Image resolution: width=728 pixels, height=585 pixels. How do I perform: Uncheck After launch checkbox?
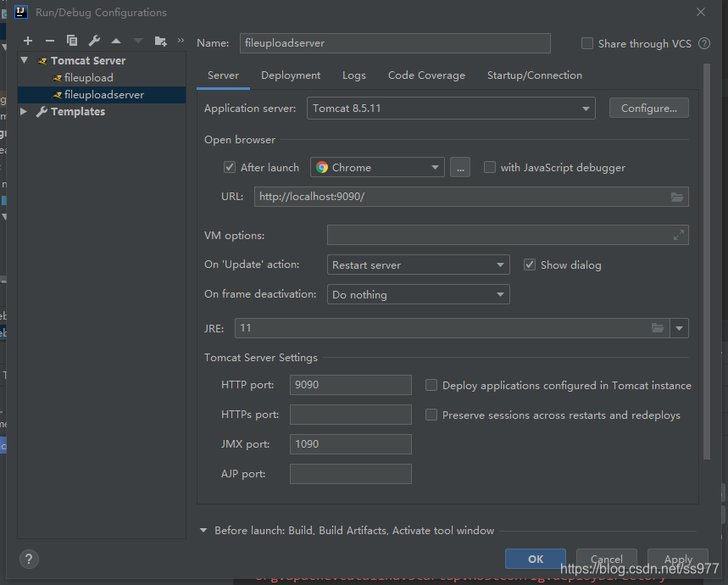click(x=230, y=167)
